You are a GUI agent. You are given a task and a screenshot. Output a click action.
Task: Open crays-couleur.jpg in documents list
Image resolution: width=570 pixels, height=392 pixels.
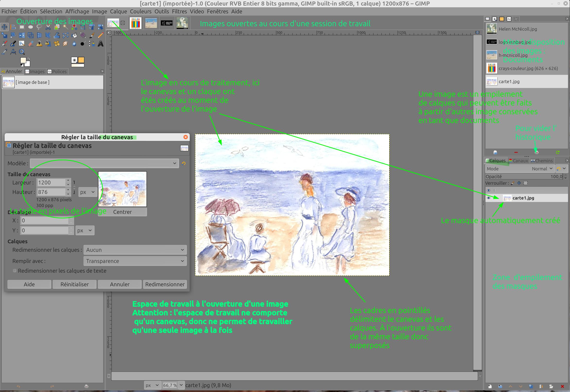[527, 68]
